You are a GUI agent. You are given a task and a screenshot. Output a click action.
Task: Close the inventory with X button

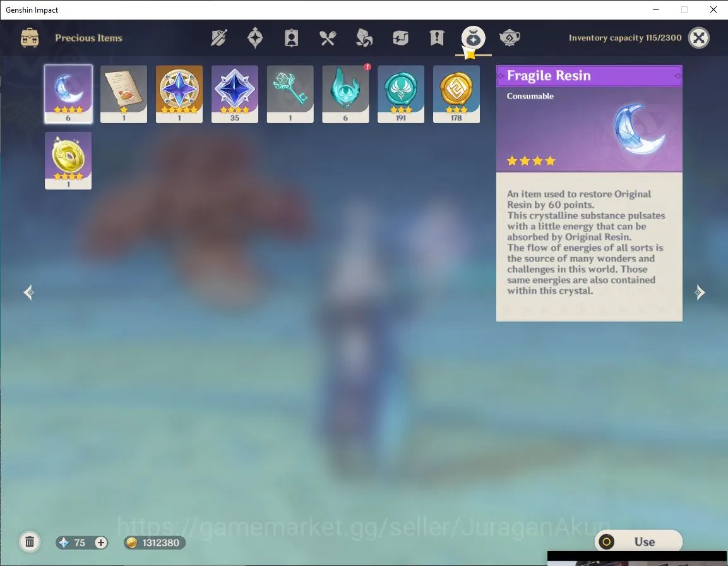699,38
